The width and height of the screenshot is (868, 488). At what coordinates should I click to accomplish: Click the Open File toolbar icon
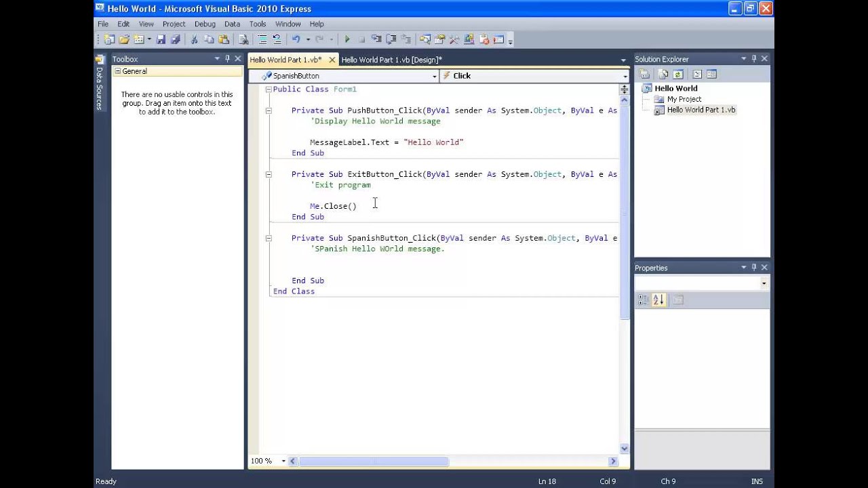(x=124, y=39)
